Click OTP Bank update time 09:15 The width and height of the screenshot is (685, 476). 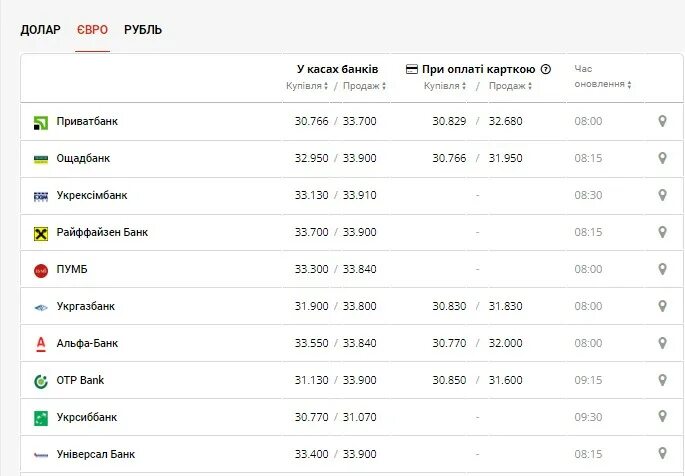coord(588,380)
